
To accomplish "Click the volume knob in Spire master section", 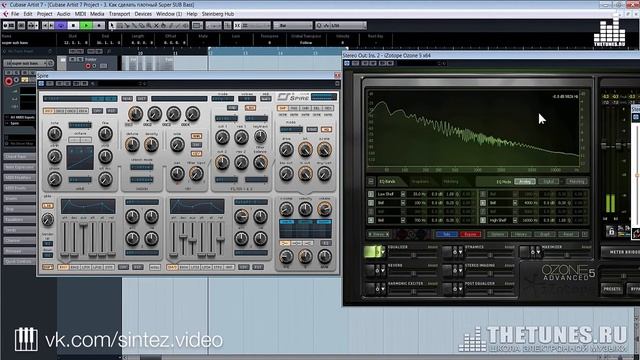I will coord(324,209).
